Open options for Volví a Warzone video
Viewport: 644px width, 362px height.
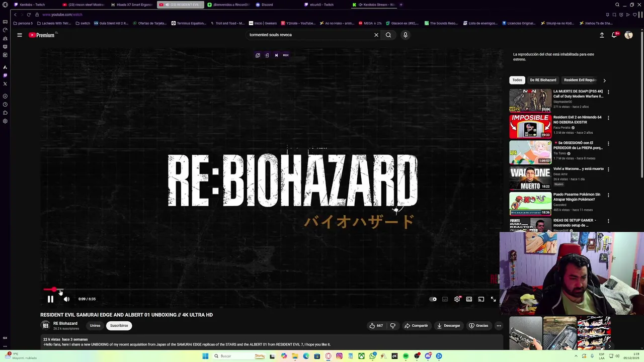pyautogui.click(x=608, y=169)
